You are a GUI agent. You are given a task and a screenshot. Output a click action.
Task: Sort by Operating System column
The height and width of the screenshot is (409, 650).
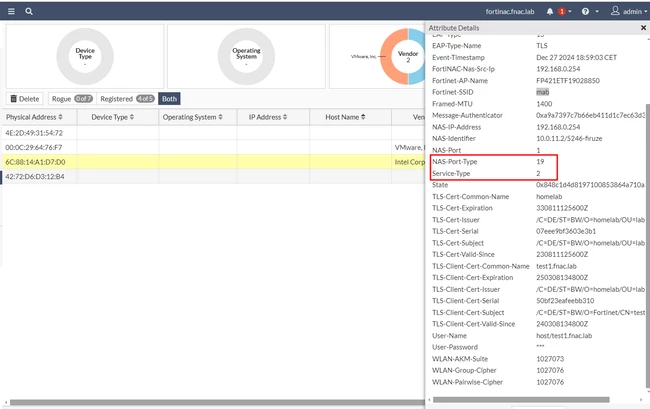point(192,117)
